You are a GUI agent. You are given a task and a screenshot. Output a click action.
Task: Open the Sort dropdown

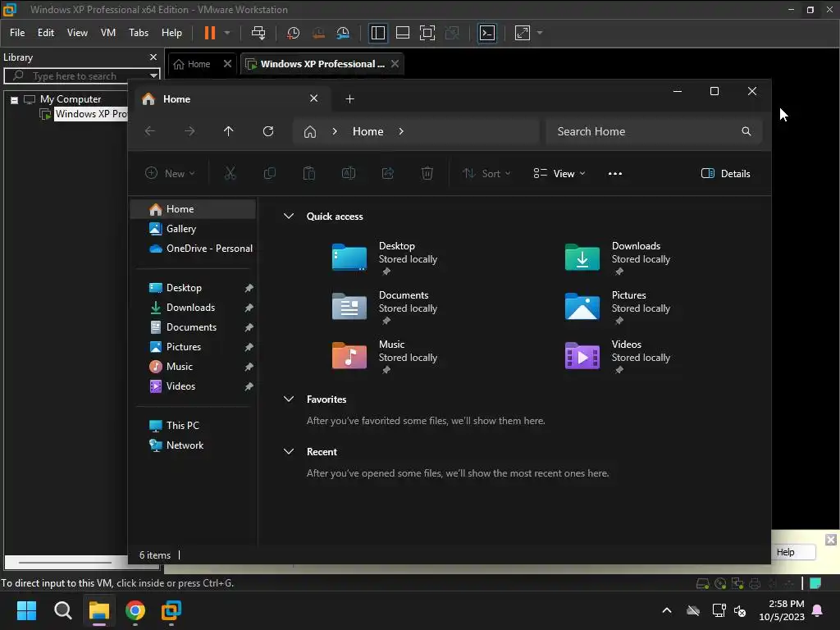[486, 174]
